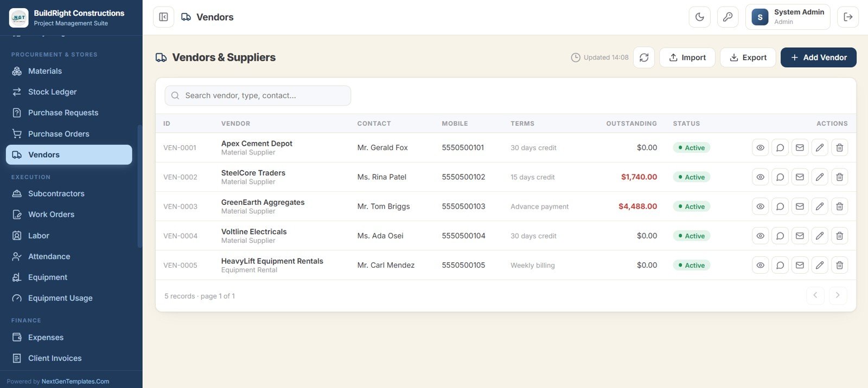Click BuildRight Constructions logo
This screenshot has height=388, width=868.
click(19, 18)
